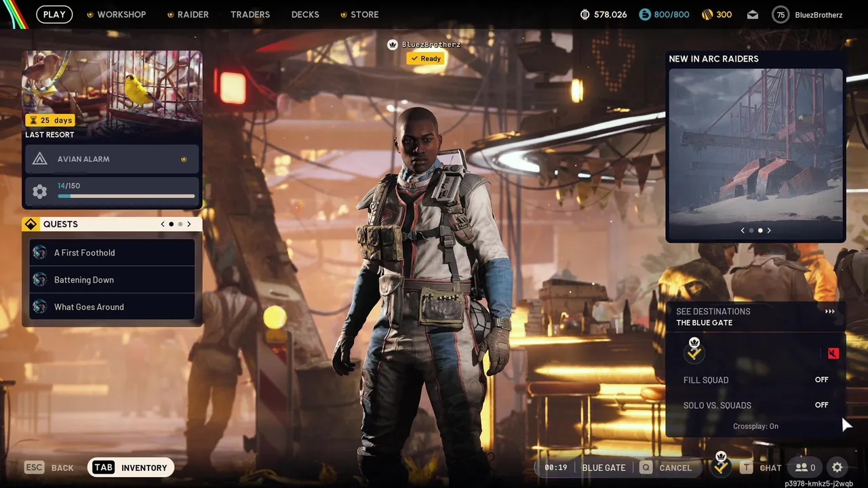The width and height of the screenshot is (868, 488).
Task: CANCEL the matchmaking search
Action: click(x=675, y=468)
